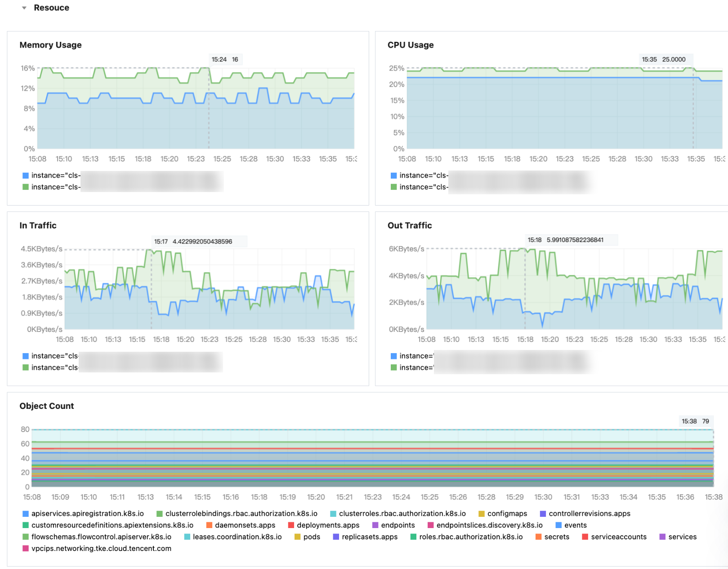The height and width of the screenshot is (569, 728).
Task: Click the endpointslices.discovery.k8s.io legend entry
Action: [x=485, y=525]
